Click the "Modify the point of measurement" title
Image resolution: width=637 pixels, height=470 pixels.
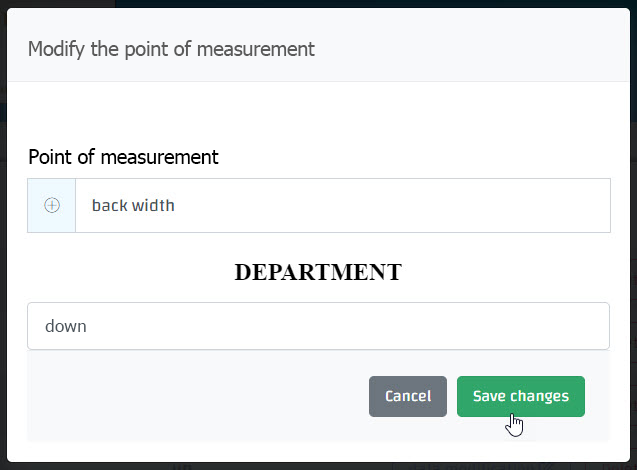tap(171, 49)
